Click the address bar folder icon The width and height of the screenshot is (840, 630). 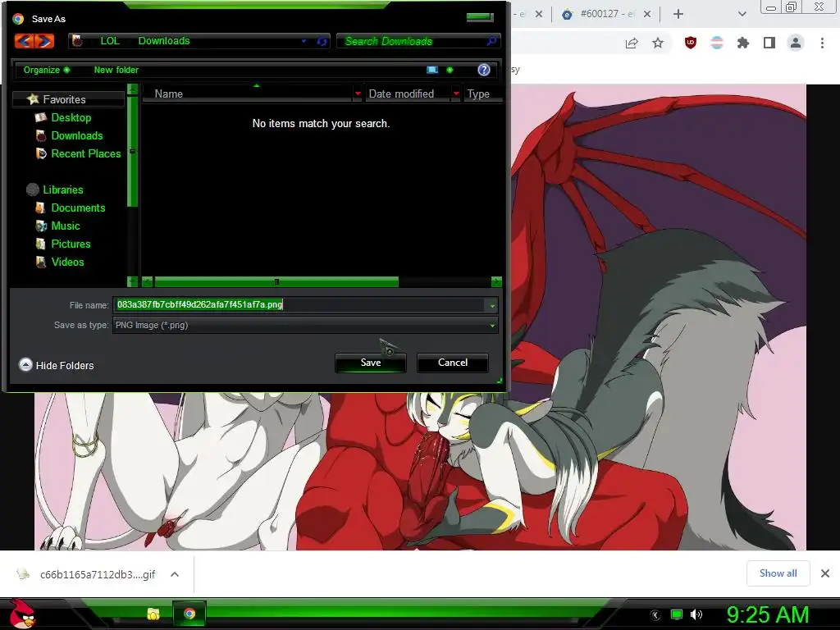78,41
